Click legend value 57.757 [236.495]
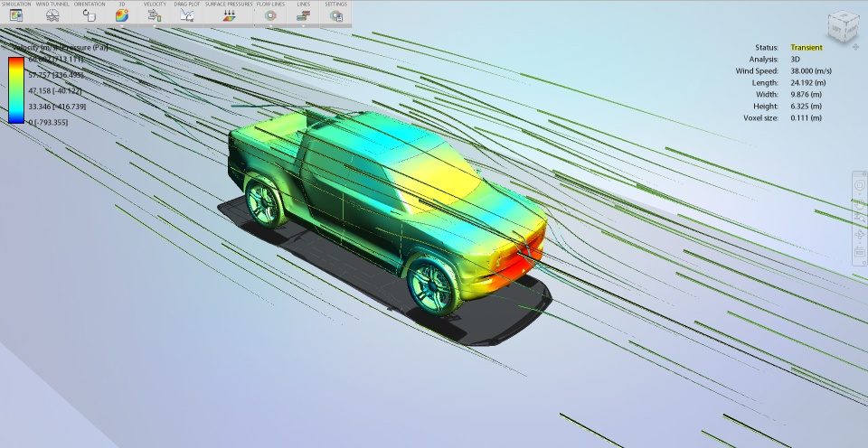This screenshot has width=868, height=448. 56,75
